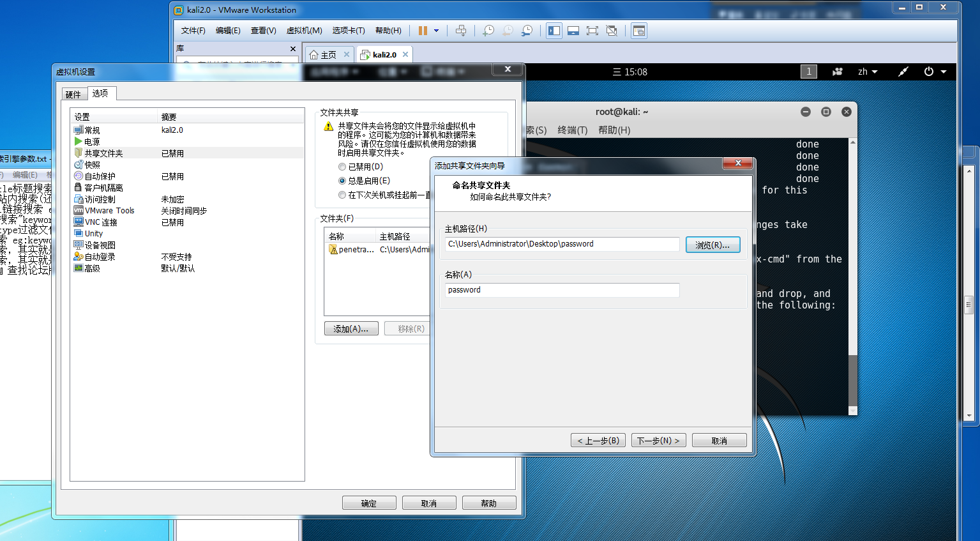Switch to the 硬件 tab in settings
980x541 pixels.
click(73, 95)
